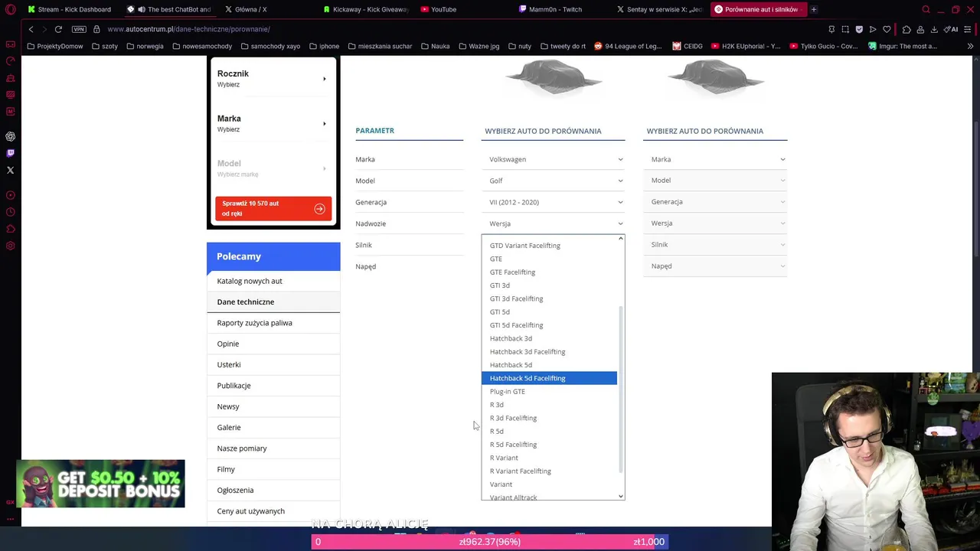Open the VII (2012 - 2020) generation dropdown

click(554, 202)
